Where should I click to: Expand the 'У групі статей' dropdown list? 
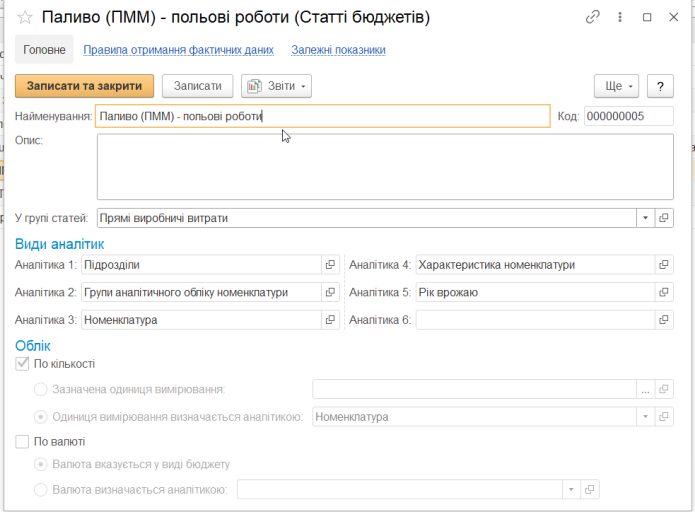point(645,218)
